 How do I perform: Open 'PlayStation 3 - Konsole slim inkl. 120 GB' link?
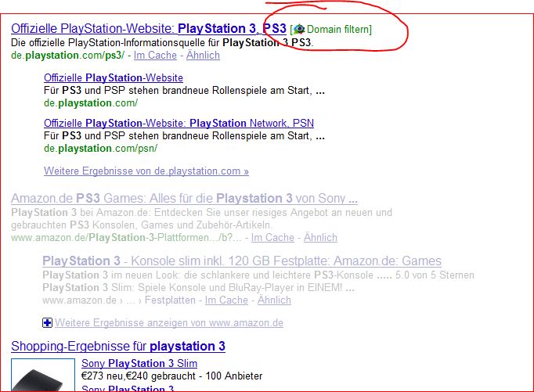pos(242,261)
